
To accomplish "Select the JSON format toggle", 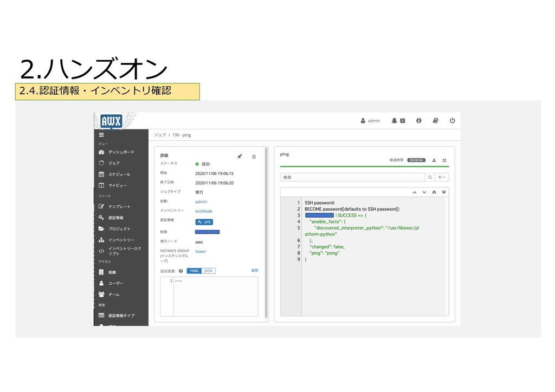I will 209,271.
